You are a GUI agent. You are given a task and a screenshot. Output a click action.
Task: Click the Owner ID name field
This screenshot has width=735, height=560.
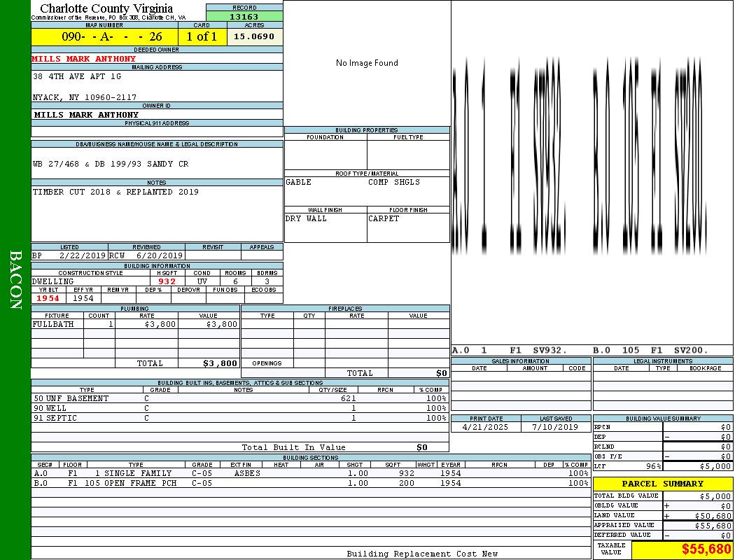pyautogui.click(x=86, y=115)
